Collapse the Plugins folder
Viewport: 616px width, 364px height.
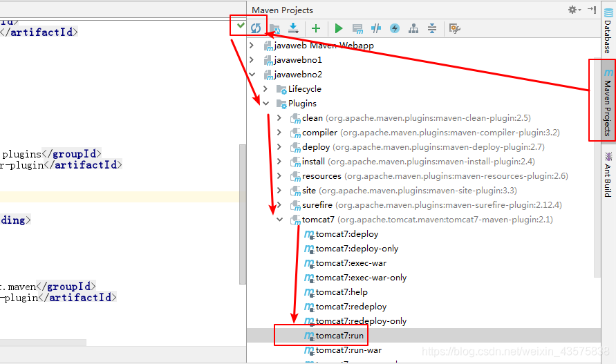click(x=266, y=104)
